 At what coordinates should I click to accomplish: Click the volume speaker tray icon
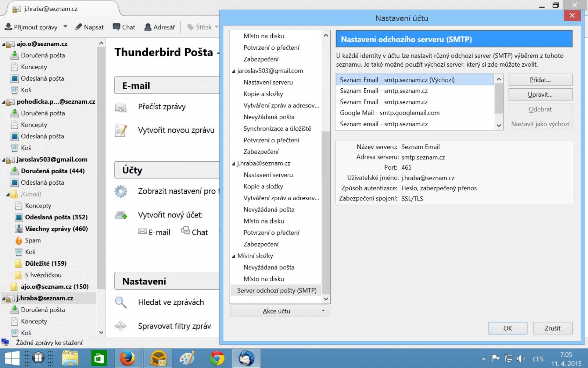[521, 358]
